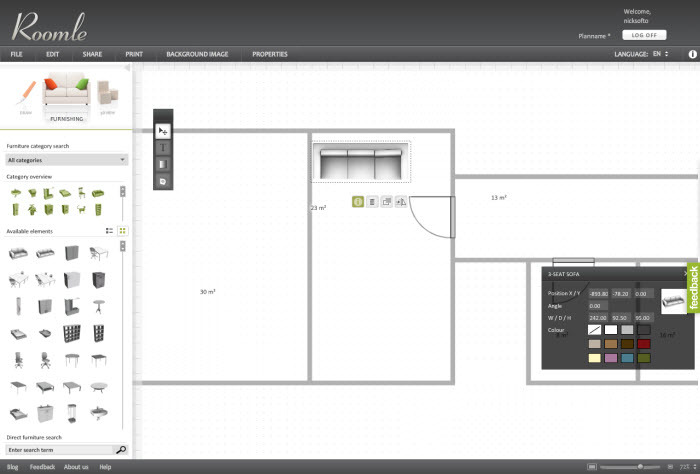Select the olive green colour swatch

point(644,358)
